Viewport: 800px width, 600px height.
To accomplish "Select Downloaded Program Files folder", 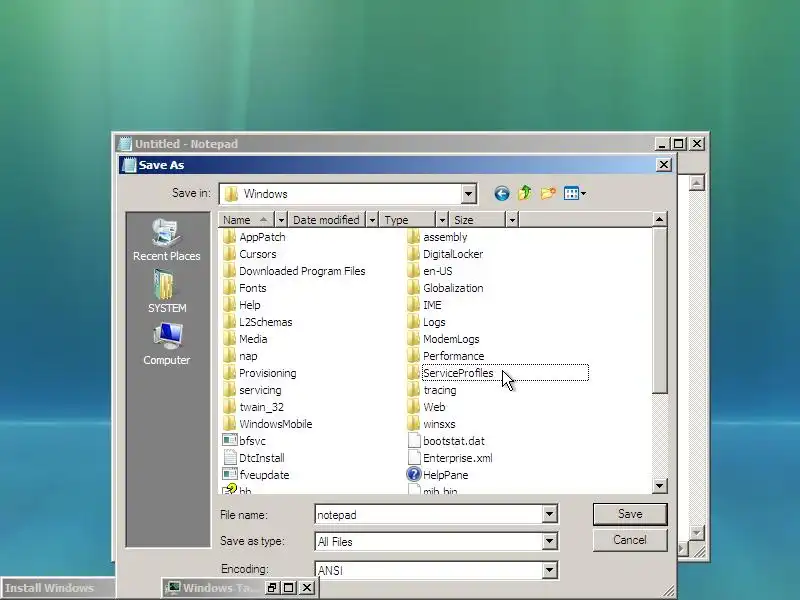I will (x=294, y=271).
